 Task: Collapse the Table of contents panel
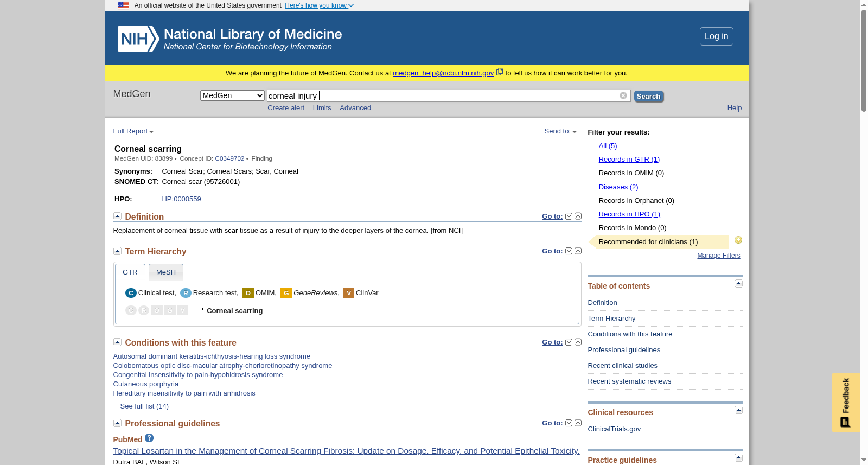[738, 284]
